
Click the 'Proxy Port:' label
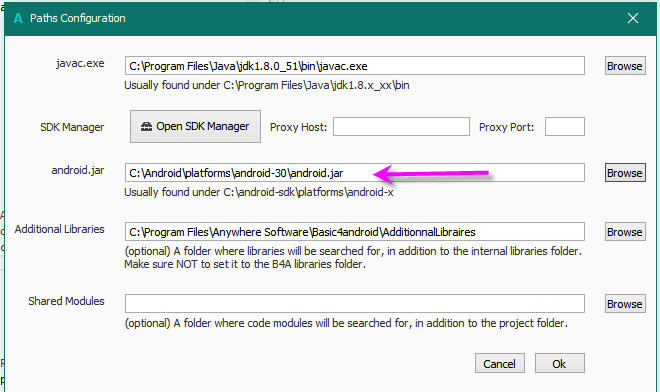pos(506,127)
